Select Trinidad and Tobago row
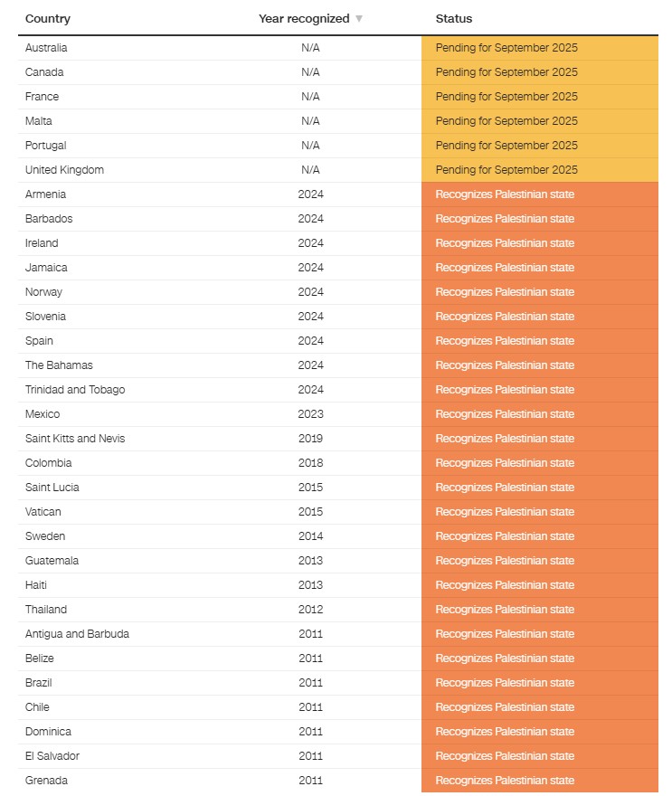 (x=75, y=390)
